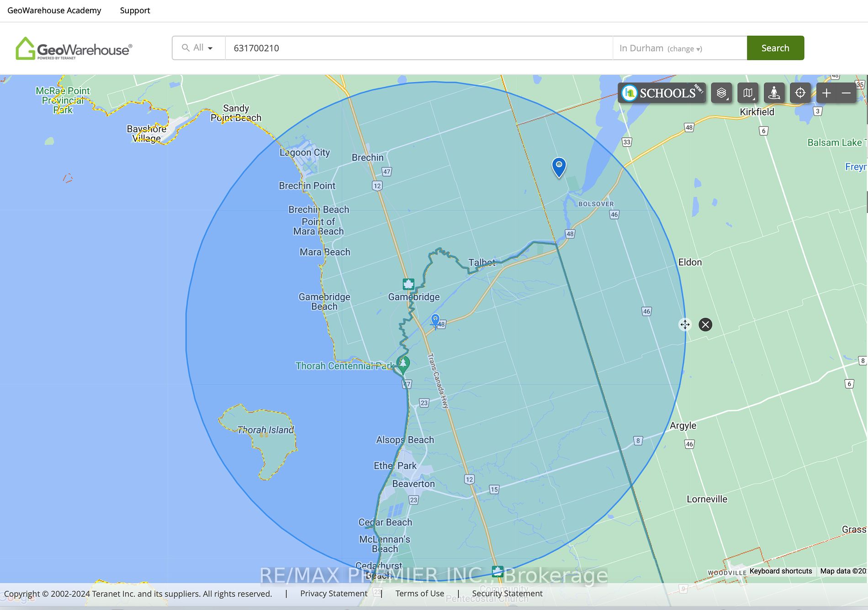The height and width of the screenshot is (610, 868).
Task: Click the Eldon map label
Action: coord(690,262)
